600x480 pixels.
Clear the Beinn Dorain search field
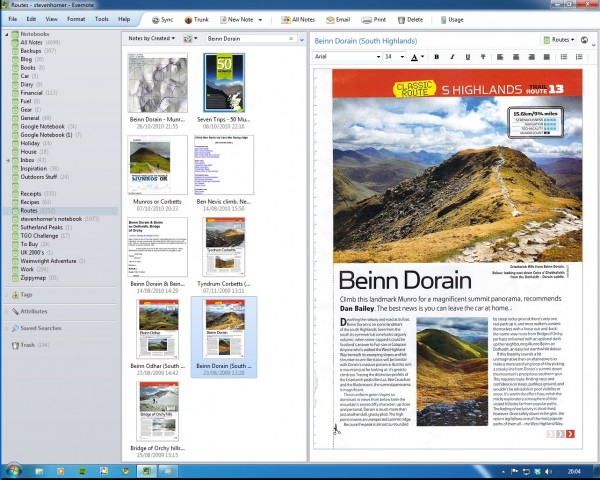click(x=291, y=39)
